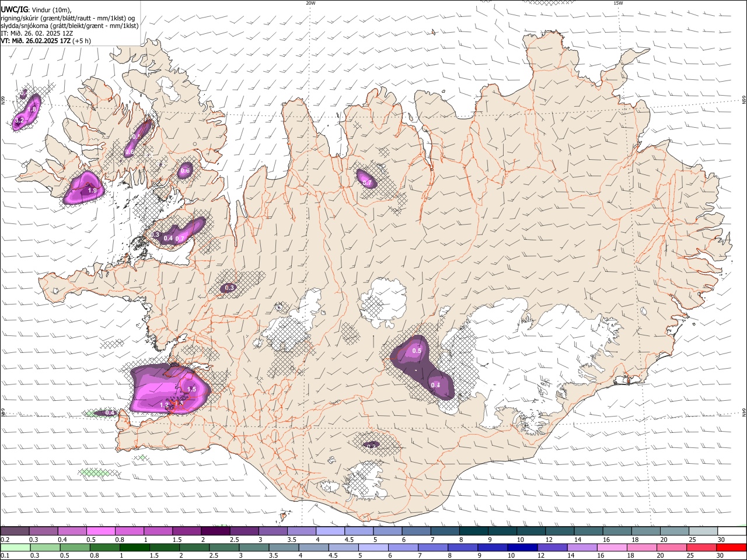The height and width of the screenshot is (560, 747).
Task: Click the 15W longitude label
Action: coord(618,3)
